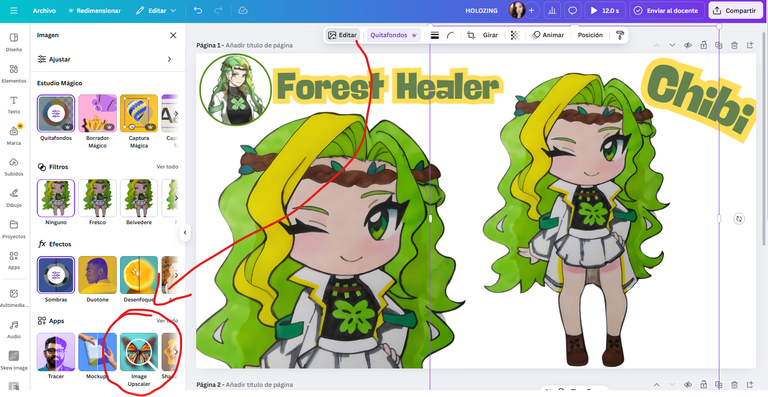Show more filters with arrow

click(x=176, y=198)
